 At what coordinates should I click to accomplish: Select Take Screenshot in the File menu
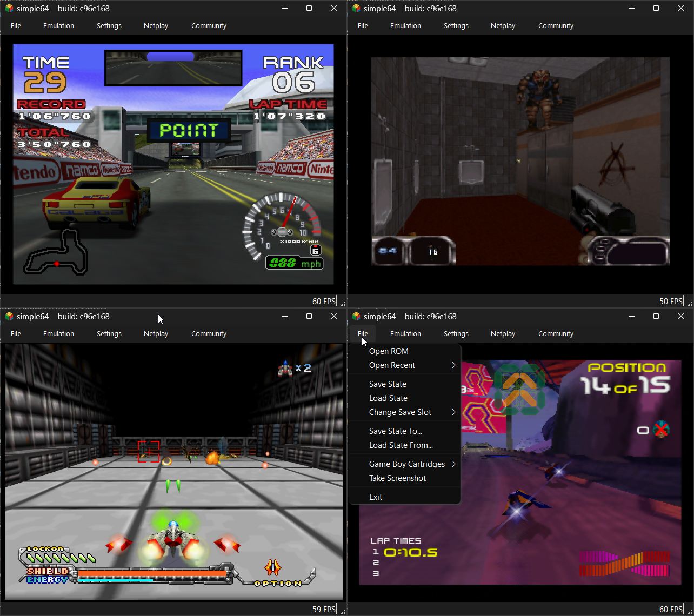[x=397, y=478]
